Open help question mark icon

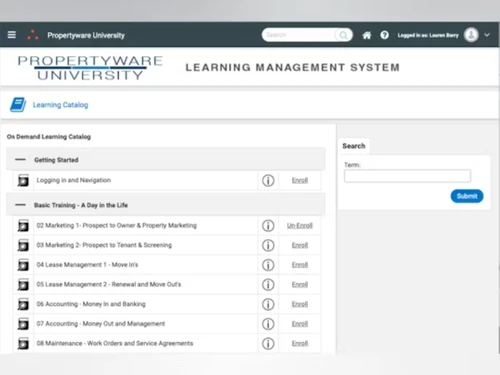click(x=384, y=35)
